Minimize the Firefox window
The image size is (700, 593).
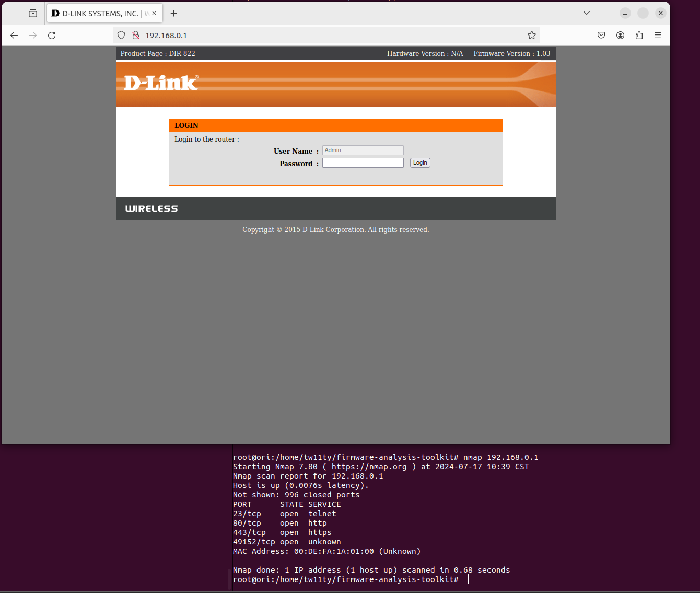click(x=625, y=13)
